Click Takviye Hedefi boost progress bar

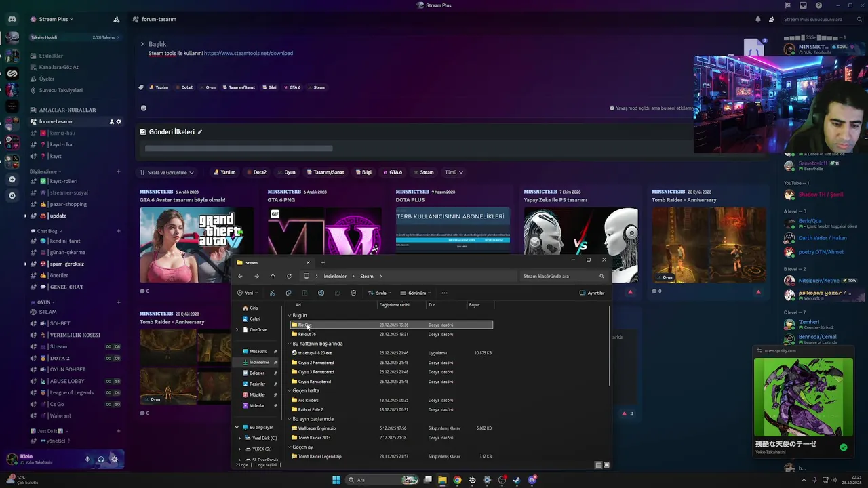point(75,37)
